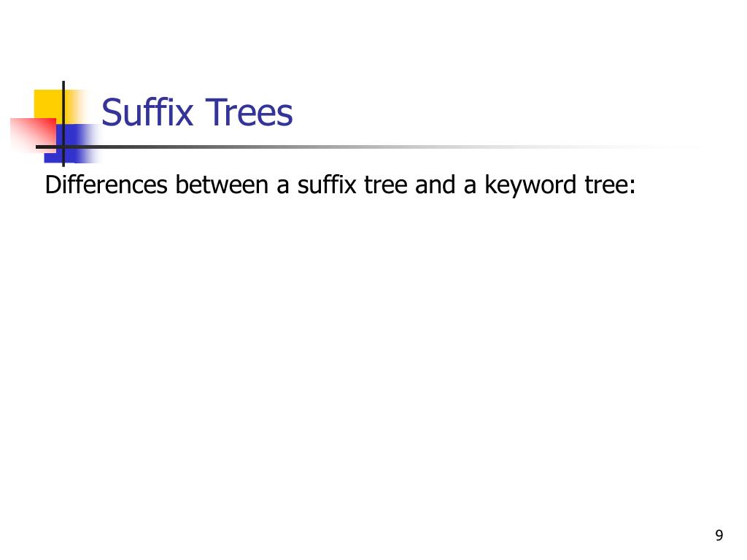The height and width of the screenshot is (560, 747).
Task: Click the first "tree" after "suffix"
Action: [385, 184]
